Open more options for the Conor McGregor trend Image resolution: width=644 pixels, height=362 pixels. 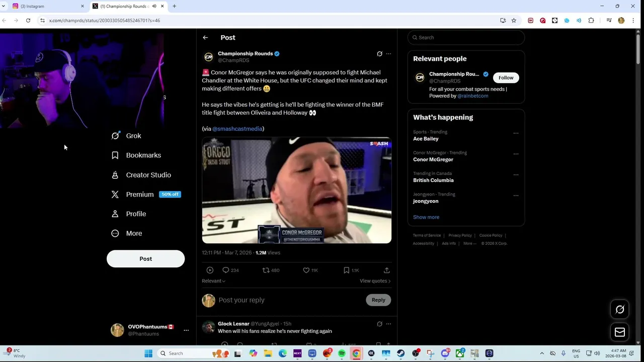[516, 154]
